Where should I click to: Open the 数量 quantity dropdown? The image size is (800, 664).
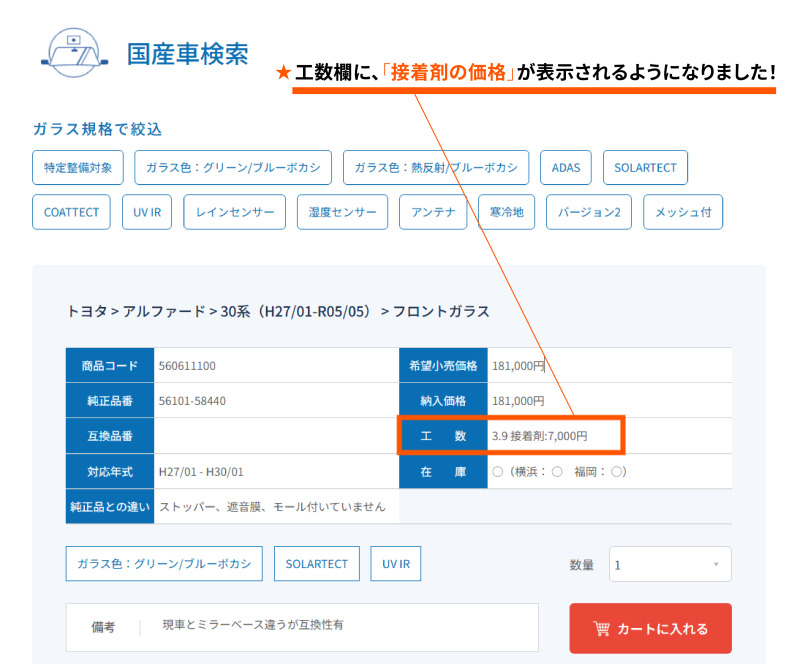[x=670, y=564]
